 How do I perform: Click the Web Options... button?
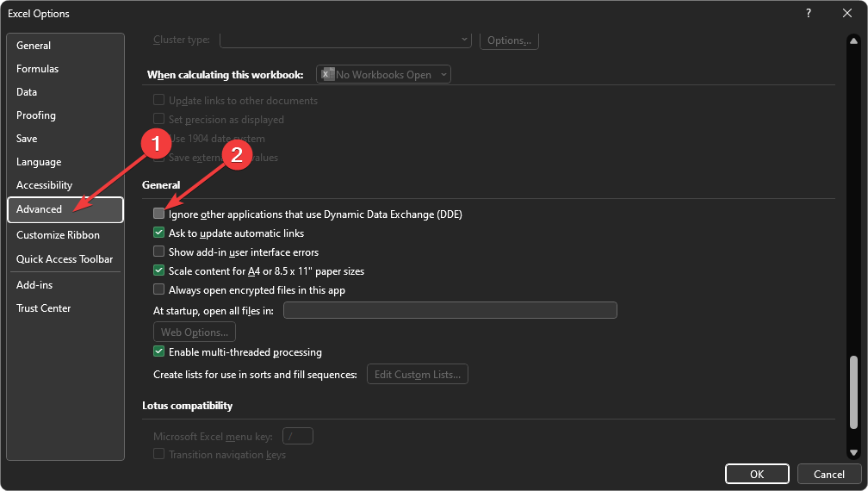tap(195, 333)
